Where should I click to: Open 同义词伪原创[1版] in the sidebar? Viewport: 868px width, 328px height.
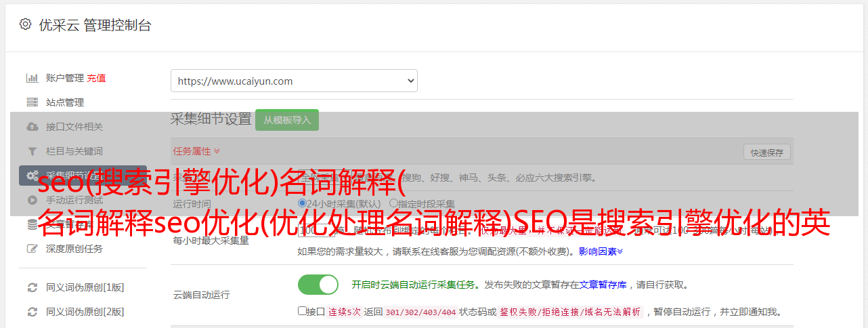(x=85, y=287)
